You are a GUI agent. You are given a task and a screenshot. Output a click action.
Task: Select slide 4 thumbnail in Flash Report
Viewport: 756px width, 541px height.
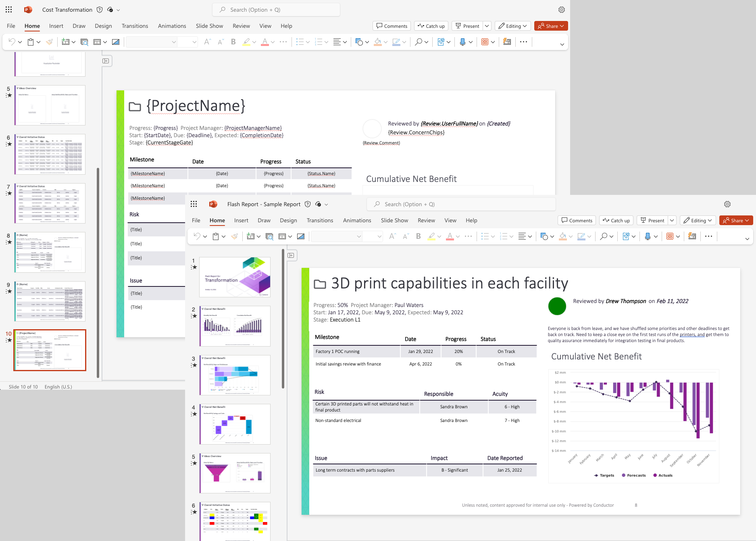235,424
